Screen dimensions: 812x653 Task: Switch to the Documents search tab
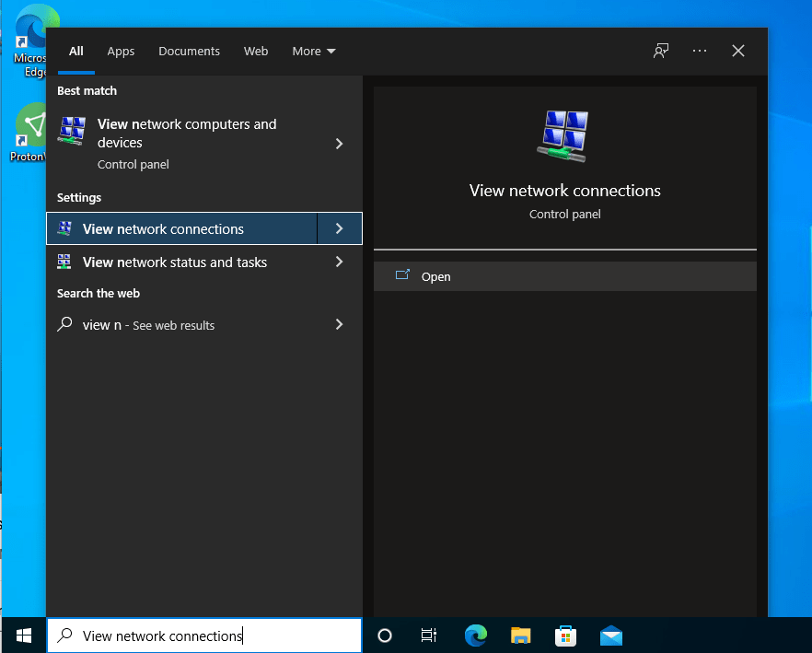pos(189,51)
